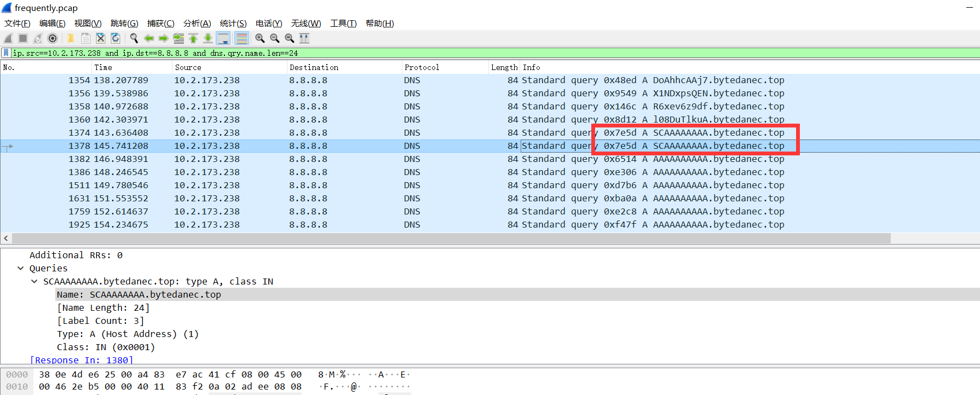Select packet 1759 query 0xe2c8
The height and width of the screenshot is (395, 980).
(490, 211)
